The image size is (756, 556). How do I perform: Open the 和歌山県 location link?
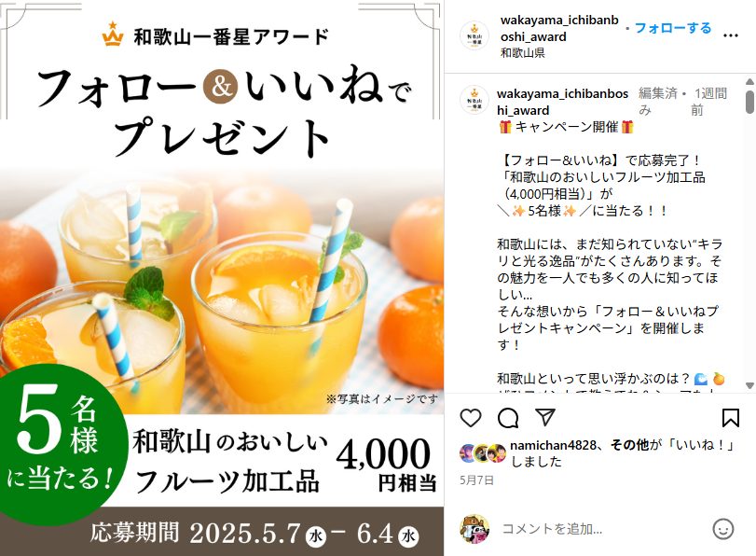523,52
